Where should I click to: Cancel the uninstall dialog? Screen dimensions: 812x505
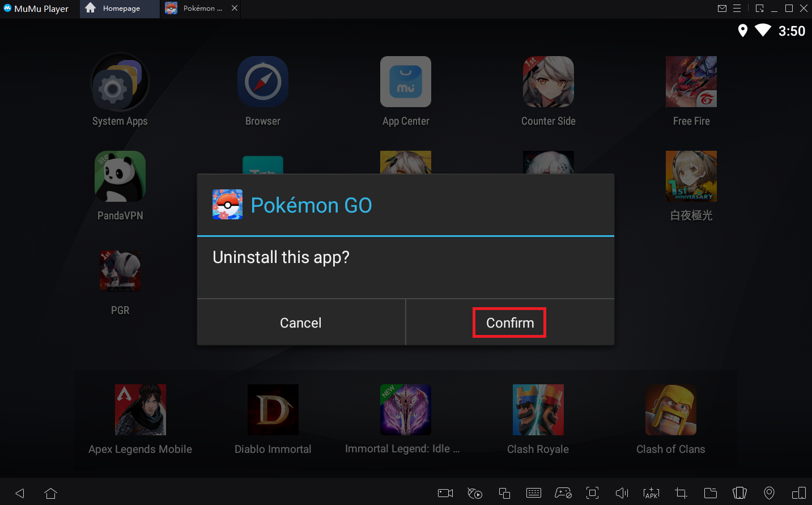coord(301,322)
